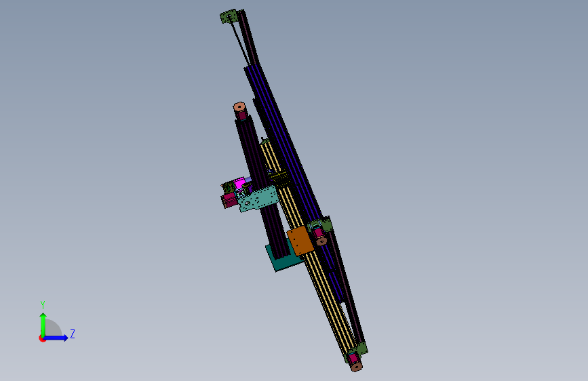Select the green bracket at the rail's top end
This screenshot has width=588, height=381.
[229, 17]
